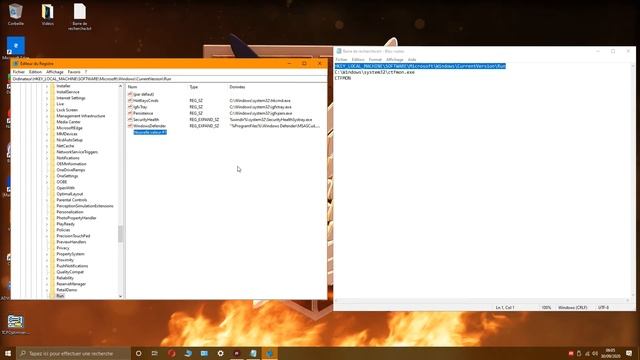Select the HotKeysCmds value icon
This screenshot has width=640, height=360.
tap(130, 100)
